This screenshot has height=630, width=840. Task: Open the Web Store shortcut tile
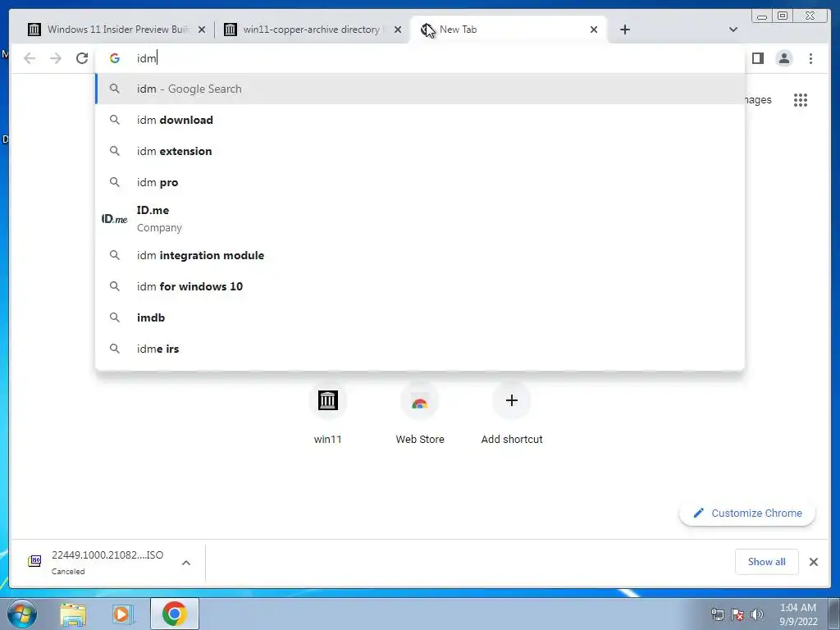tap(420, 413)
